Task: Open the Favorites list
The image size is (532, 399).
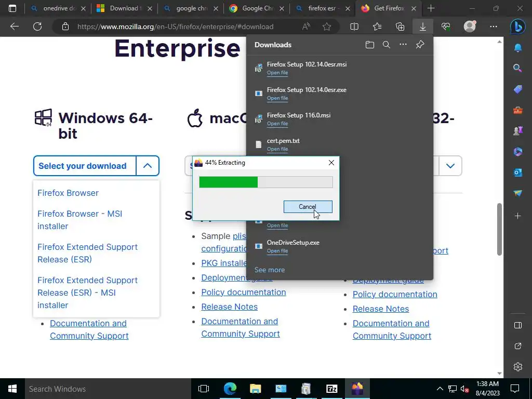Action: [x=377, y=26]
